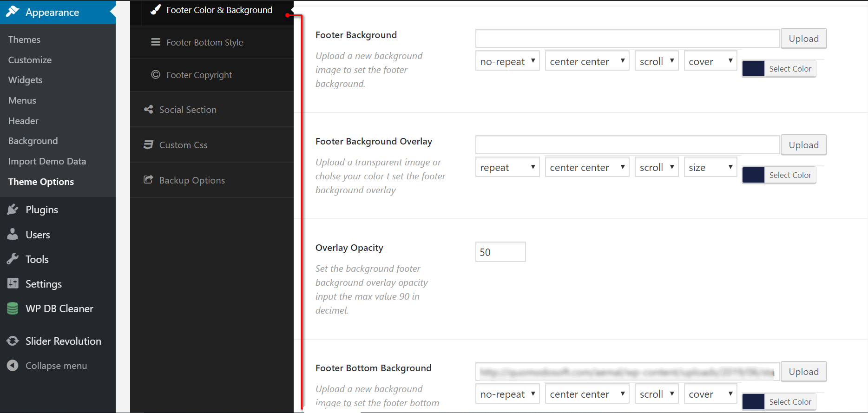Image resolution: width=868 pixels, height=413 pixels.
Task: Open Footer Background cover size dropdown
Action: pyautogui.click(x=710, y=61)
